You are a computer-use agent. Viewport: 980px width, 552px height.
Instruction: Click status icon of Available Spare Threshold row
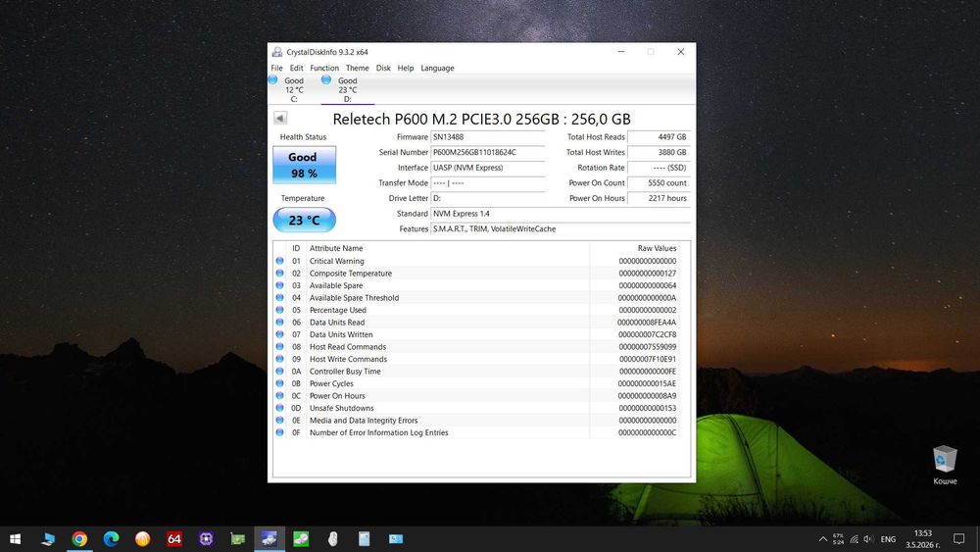(280, 297)
